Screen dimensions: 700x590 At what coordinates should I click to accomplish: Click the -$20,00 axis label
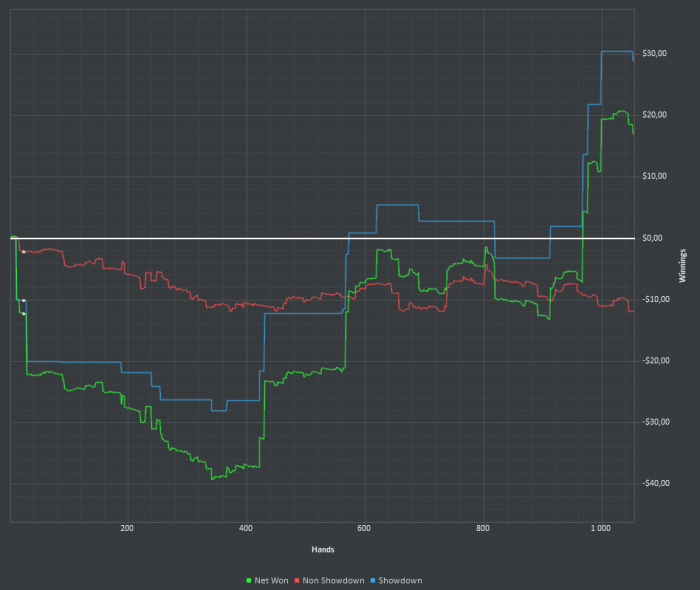(x=656, y=361)
